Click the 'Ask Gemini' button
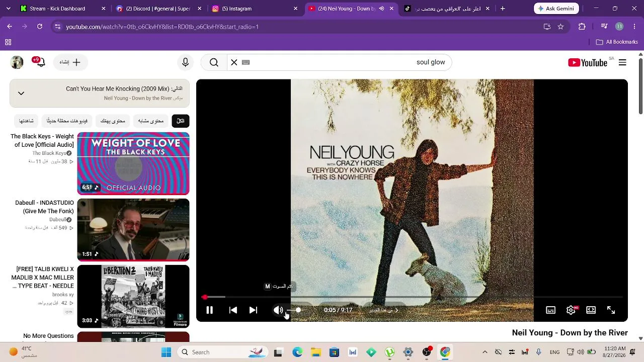Viewport: 644px width, 362px height. [x=556, y=9]
